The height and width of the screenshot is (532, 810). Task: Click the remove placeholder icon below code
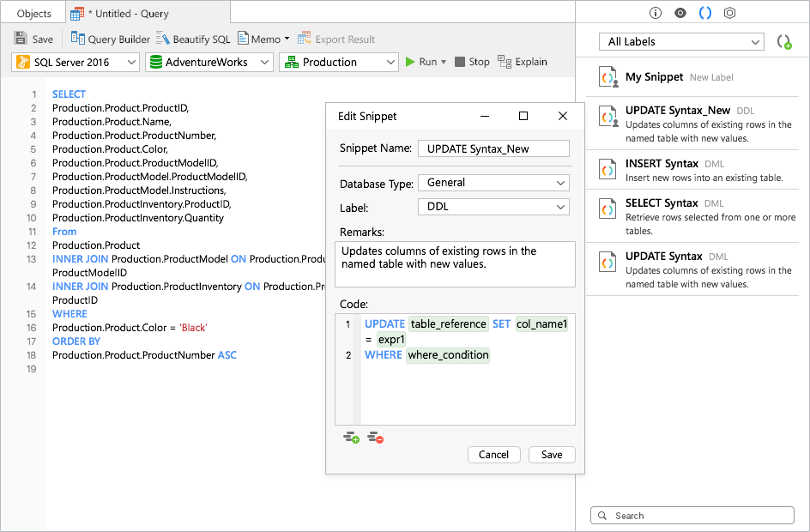click(375, 438)
